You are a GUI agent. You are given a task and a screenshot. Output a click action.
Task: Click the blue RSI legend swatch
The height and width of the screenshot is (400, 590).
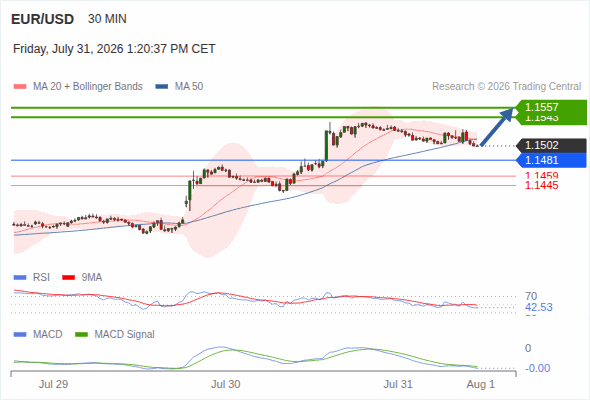(x=20, y=278)
